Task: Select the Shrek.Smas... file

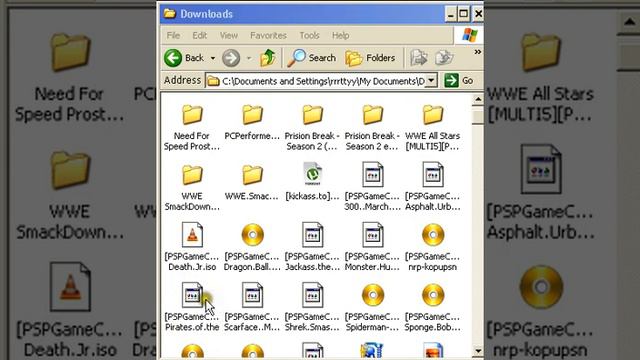Action: [312, 307]
